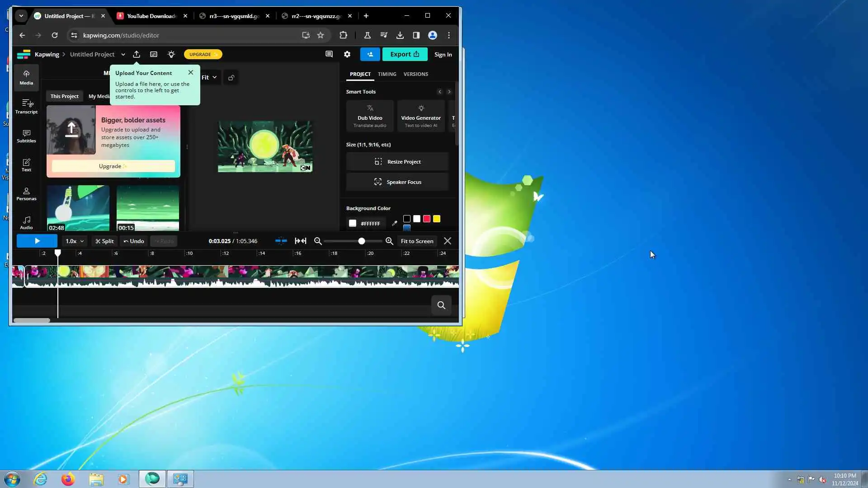The width and height of the screenshot is (868, 488).
Task: Expand Untitled Project name chevron
Action: pos(123,55)
